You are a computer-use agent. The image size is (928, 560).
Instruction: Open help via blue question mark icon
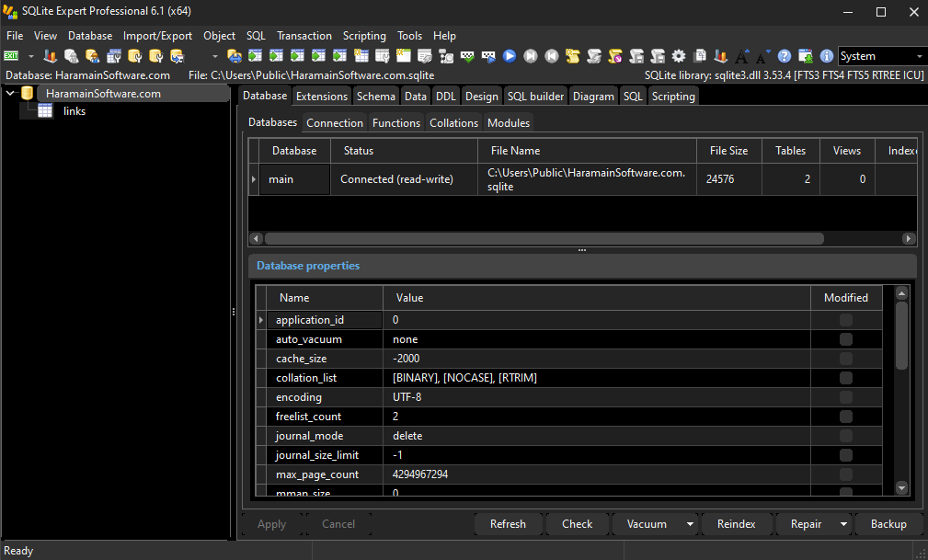[785, 56]
